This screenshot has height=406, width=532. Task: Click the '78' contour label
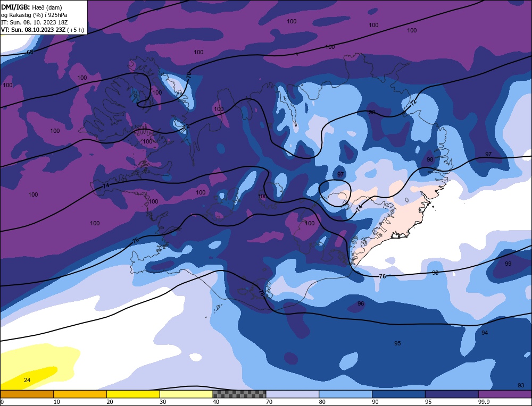point(262,292)
